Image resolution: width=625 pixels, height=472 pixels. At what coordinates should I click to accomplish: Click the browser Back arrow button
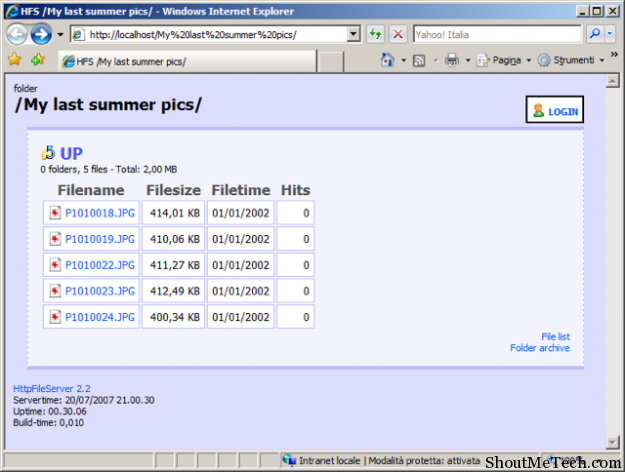pos(17,34)
